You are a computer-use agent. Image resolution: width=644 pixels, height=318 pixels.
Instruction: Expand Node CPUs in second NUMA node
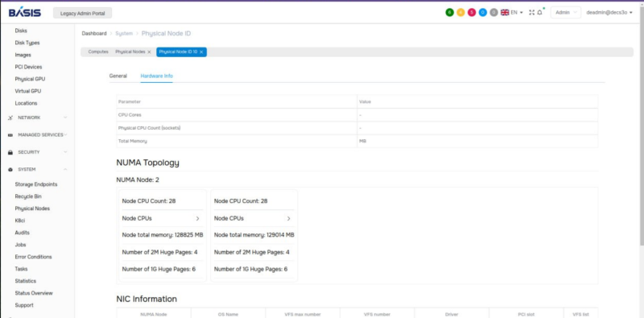(x=289, y=218)
